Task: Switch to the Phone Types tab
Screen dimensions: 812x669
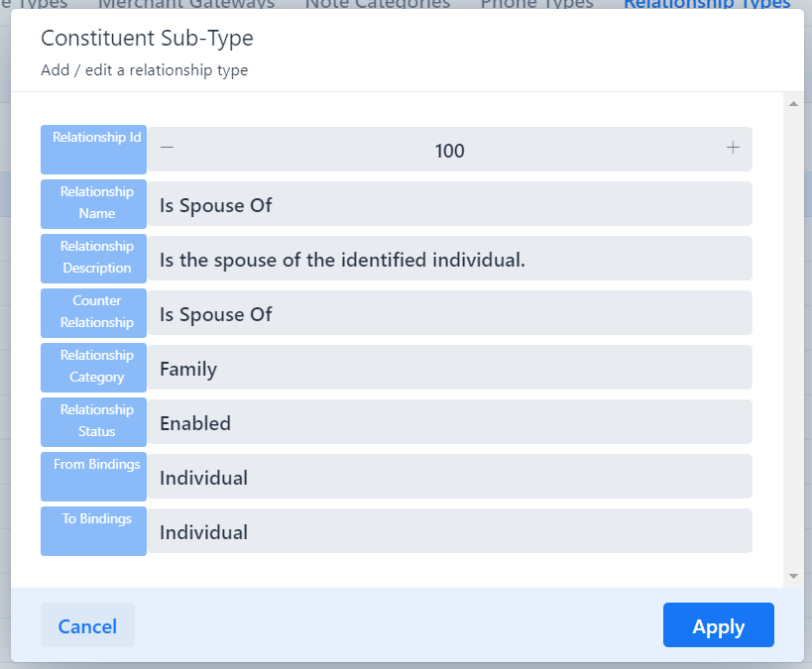Action: pos(536,4)
